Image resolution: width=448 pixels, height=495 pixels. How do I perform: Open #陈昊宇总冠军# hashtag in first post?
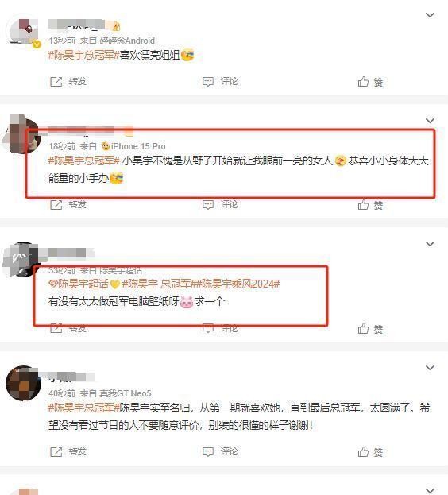pos(84,56)
